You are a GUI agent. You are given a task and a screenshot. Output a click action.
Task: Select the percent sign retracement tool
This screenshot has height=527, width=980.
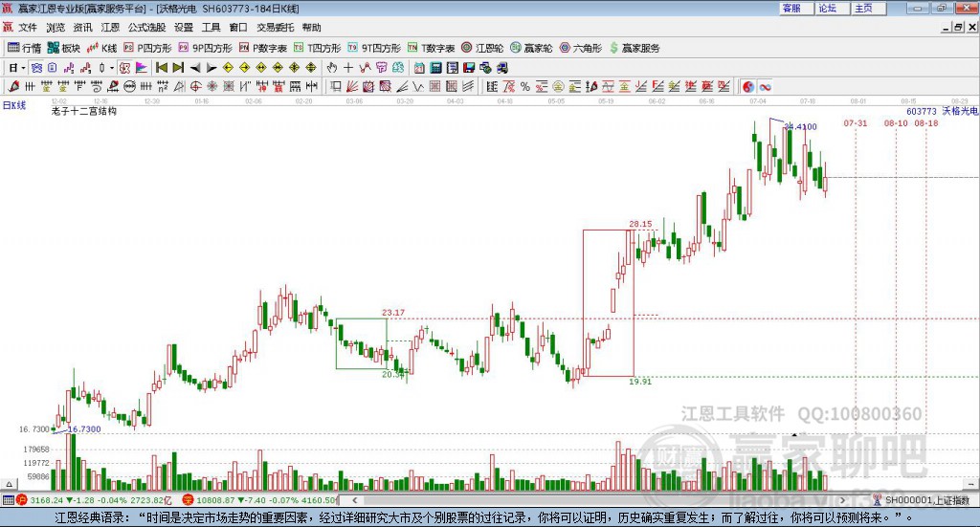[x=525, y=87]
